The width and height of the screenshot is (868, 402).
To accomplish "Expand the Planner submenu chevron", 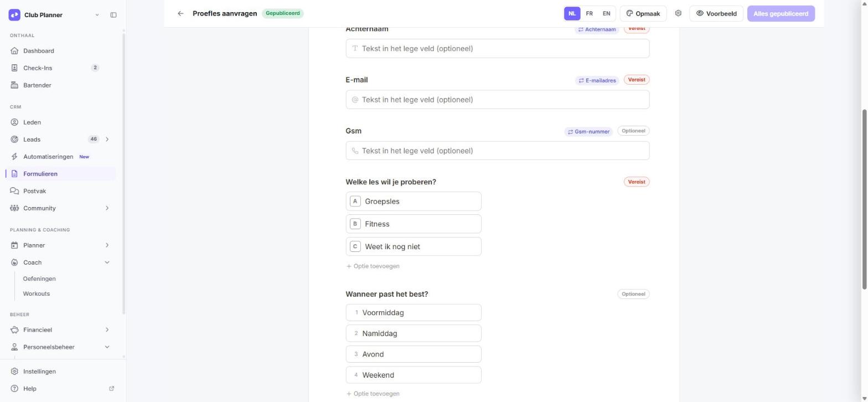I will (x=107, y=245).
